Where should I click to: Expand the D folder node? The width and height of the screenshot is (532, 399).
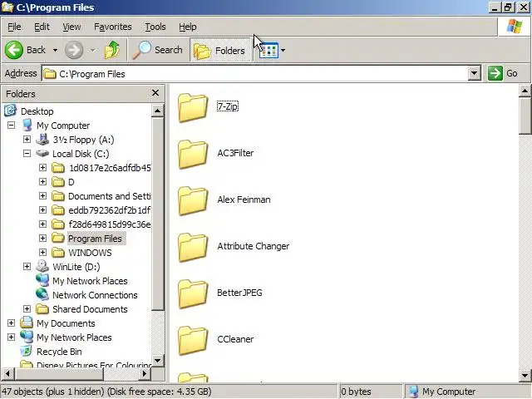(42, 182)
